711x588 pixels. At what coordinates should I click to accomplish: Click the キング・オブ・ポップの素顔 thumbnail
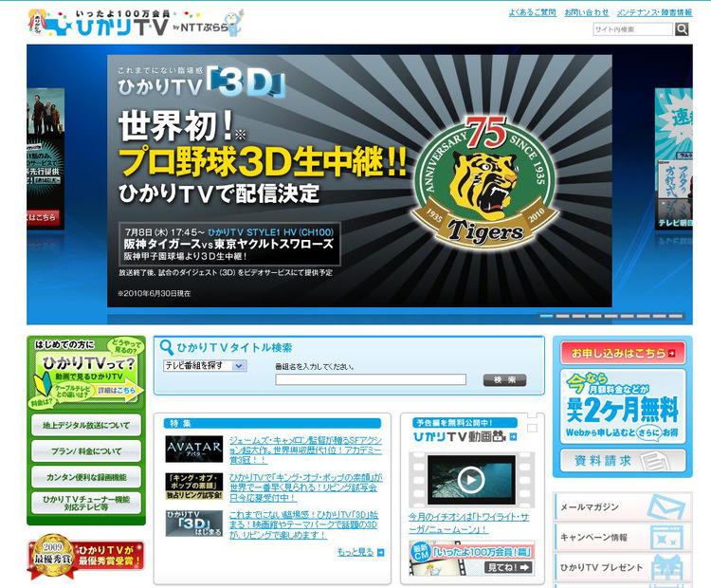194,487
